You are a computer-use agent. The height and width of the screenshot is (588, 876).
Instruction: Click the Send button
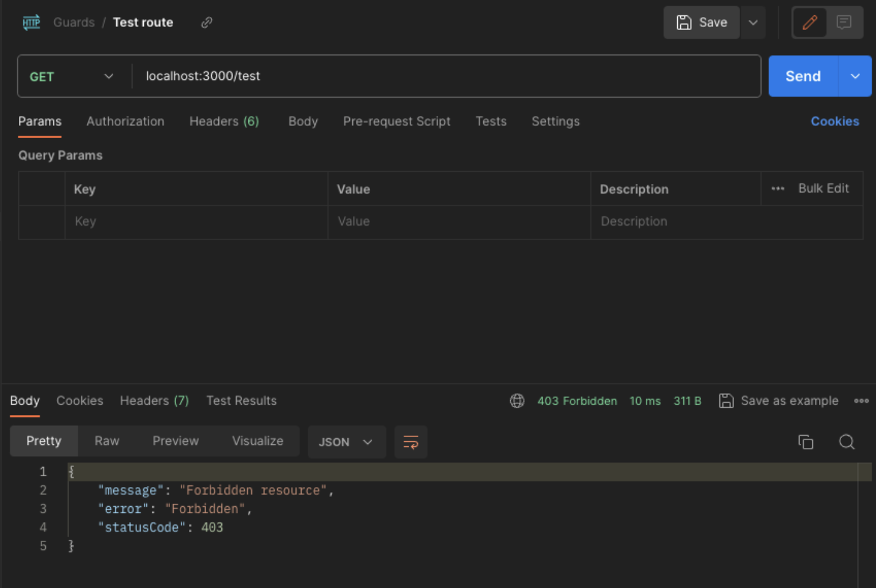(803, 76)
